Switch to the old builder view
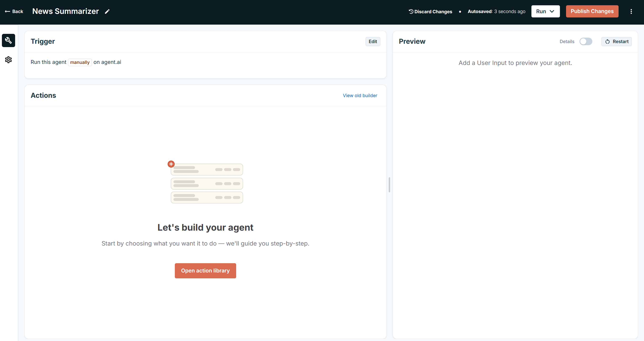The width and height of the screenshot is (644, 341). 360,95
